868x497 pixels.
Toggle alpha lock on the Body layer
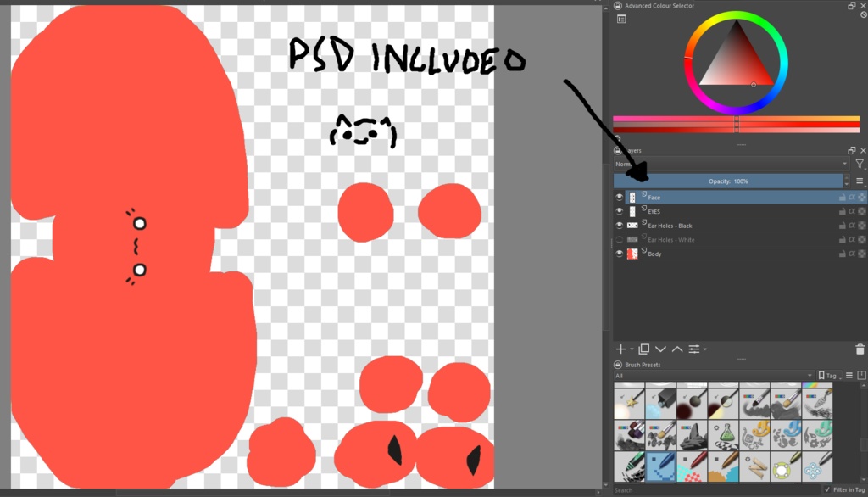[862, 254]
